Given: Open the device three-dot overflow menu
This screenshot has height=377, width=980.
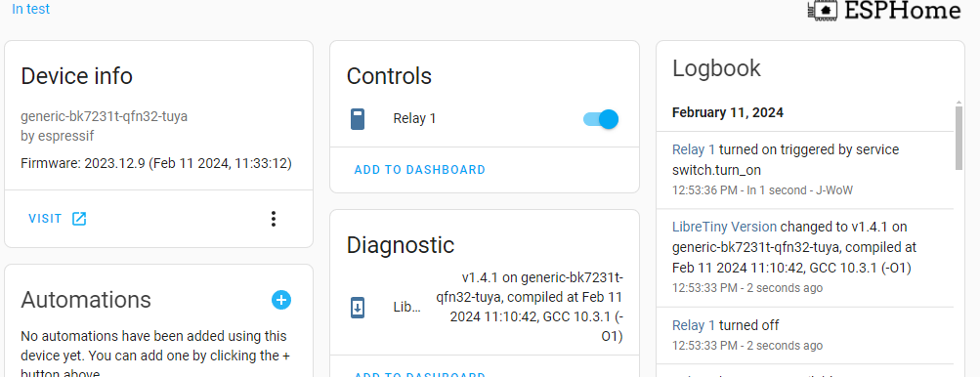Looking at the screenshot, I should 274,218.
